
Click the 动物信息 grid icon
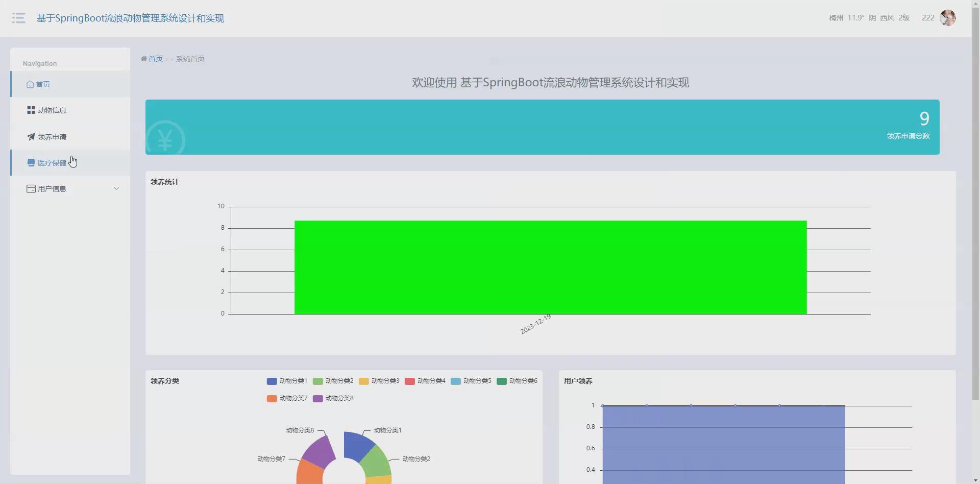point(31,110)
